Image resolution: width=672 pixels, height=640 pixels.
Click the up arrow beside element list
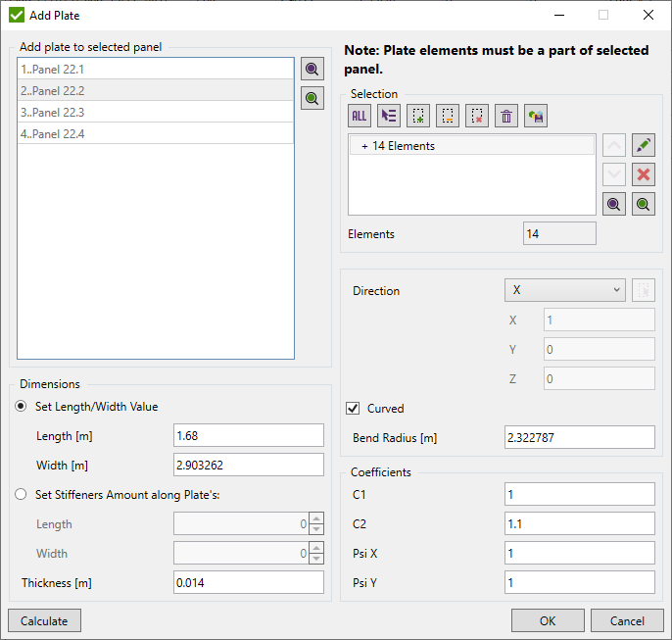click(x=613, y=145)
